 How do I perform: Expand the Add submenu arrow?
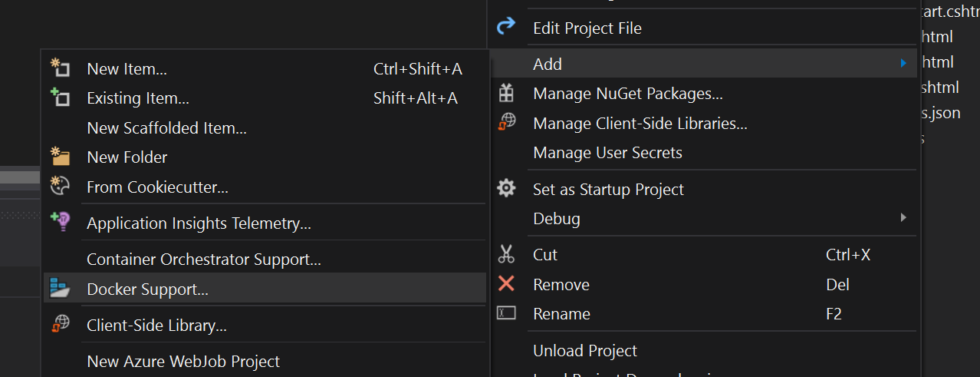tap(904, 64)
